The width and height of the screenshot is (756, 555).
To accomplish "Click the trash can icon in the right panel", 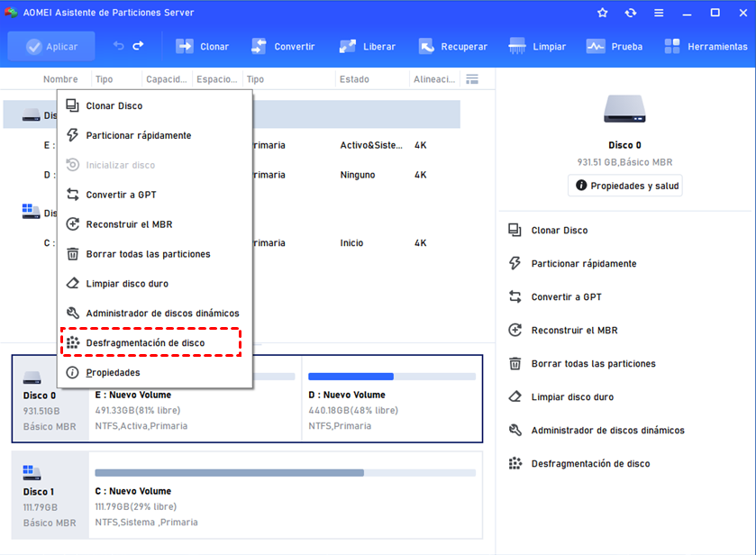I will [515, 363].
